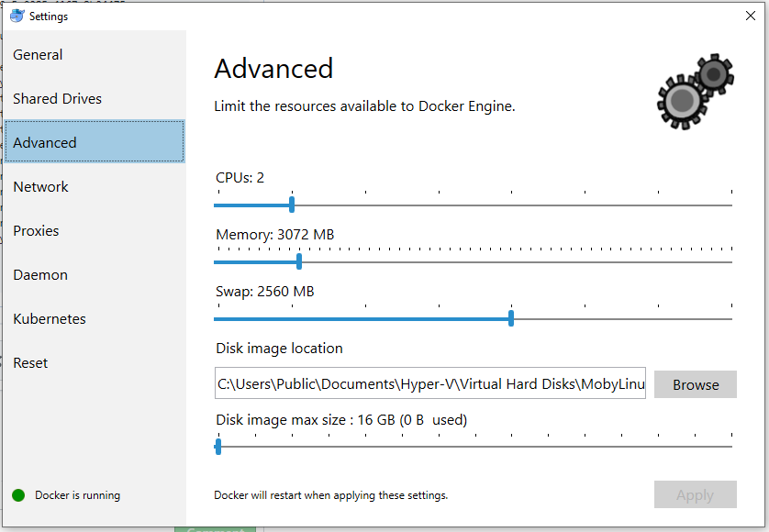Close the Settings window
Image resolution: width=769 pixels, height=532 pixels.
[x=751, y=16]
